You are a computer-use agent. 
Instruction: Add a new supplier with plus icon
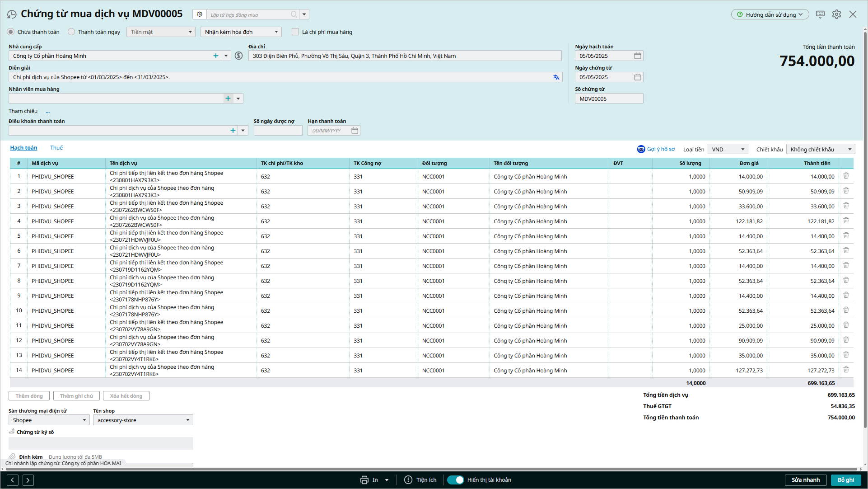pyautogui.click(x=216, y=56)
